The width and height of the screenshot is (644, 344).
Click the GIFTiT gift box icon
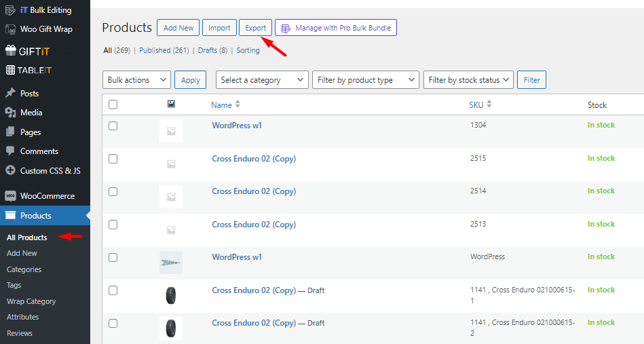coord(10,50)
